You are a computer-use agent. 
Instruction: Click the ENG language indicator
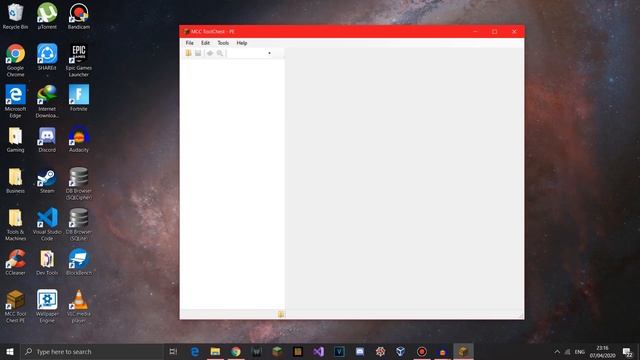click(x=580, y=351)
